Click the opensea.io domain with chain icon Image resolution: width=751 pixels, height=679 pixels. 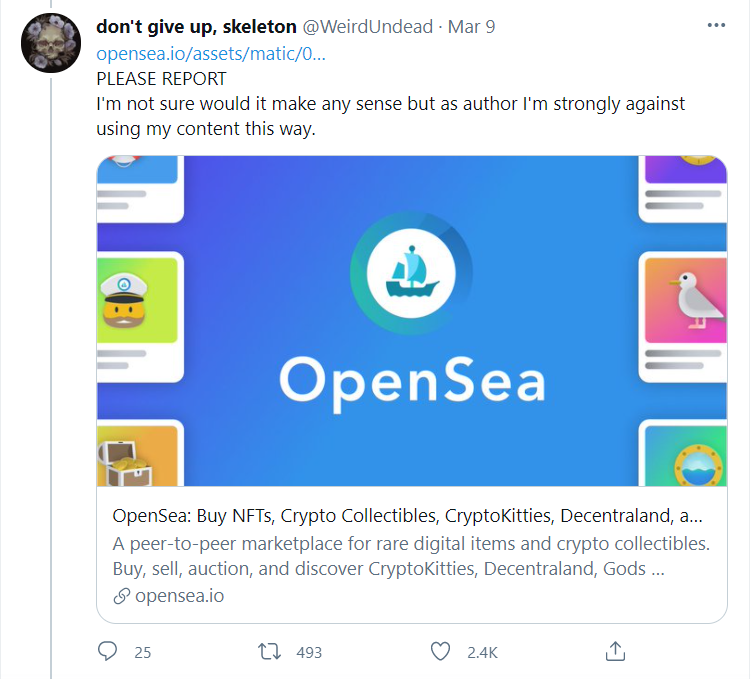pyautogui.click(x=169, y=596)
